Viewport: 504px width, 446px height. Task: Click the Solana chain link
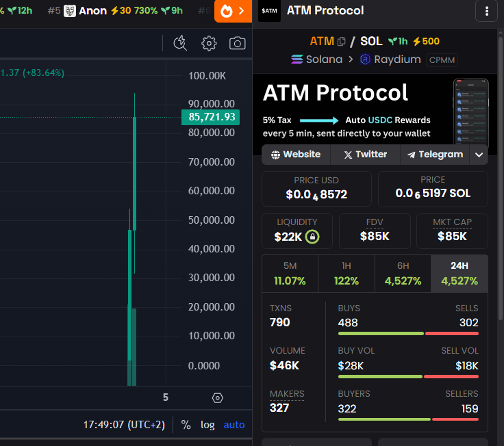[324, 60]
